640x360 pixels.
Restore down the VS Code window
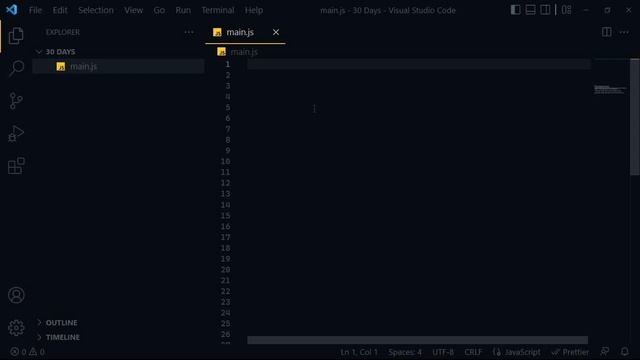pyautogui.click(x=607, y=10)
